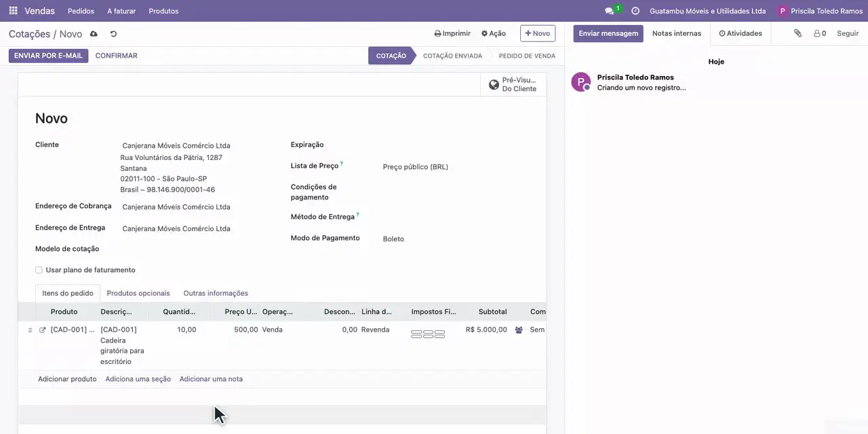Click Priscila's avatar in the chatter message
This screenshot has width=868, height=434.
click(x=581, y=82)
